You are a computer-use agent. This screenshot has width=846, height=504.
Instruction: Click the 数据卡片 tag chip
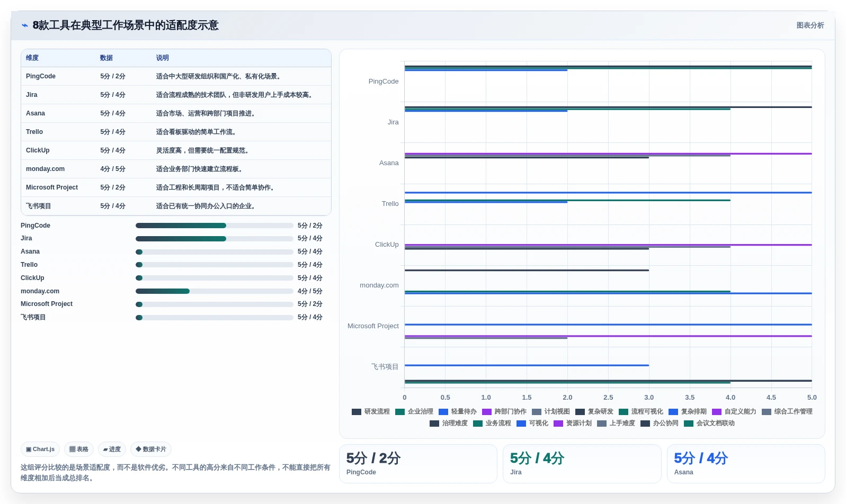click(x=151, y=449)
